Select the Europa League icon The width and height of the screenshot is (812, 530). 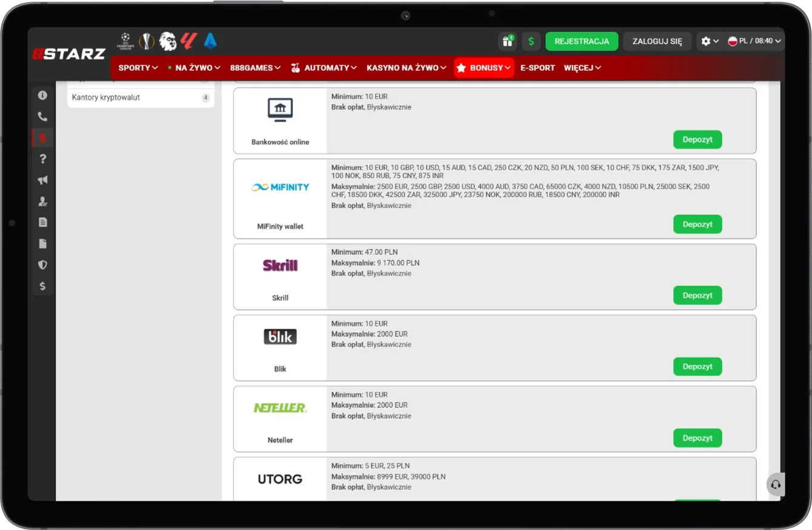pyautogui.click(x=147, y=41)
